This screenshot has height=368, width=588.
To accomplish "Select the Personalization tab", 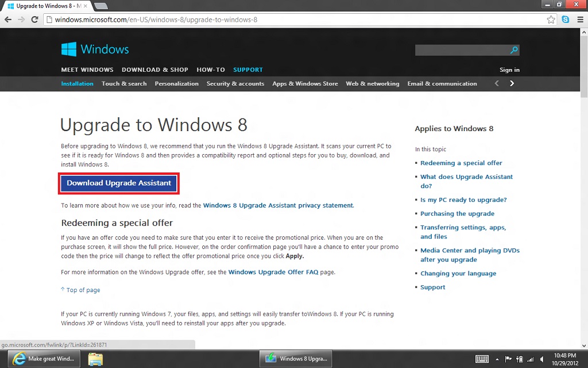I will click(x=176, y=83).
